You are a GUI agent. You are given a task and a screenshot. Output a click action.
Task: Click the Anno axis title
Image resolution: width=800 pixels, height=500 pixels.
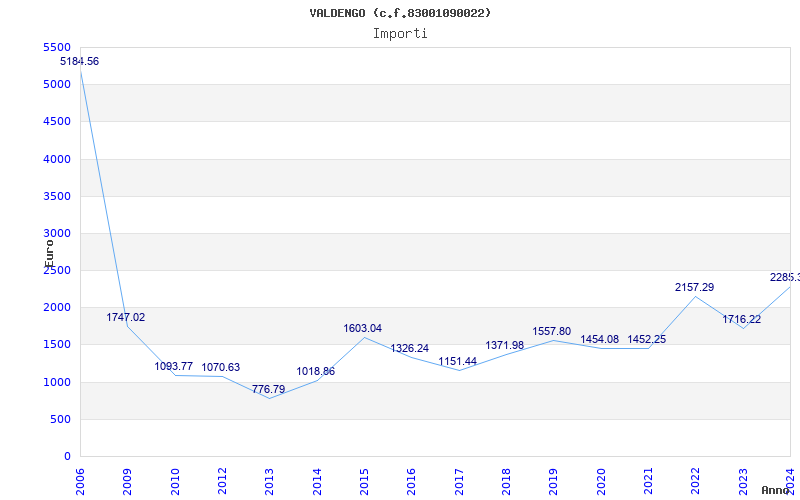click(776, 490)
